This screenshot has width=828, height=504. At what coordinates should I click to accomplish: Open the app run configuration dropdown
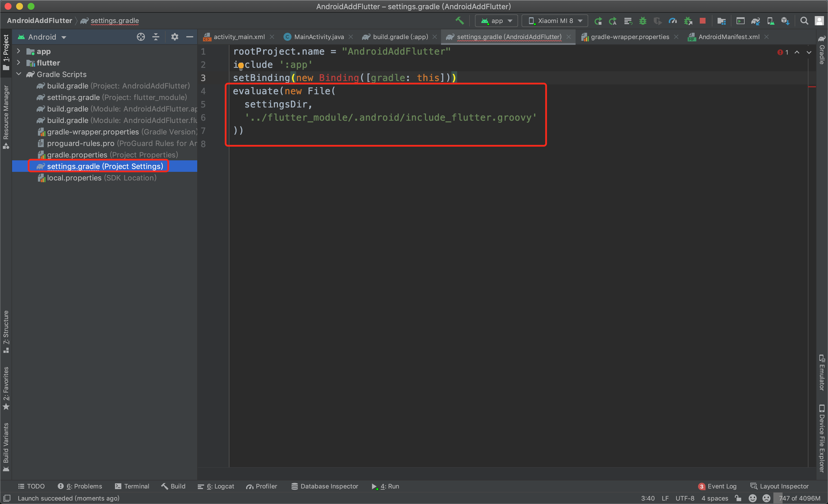(496, 21)
